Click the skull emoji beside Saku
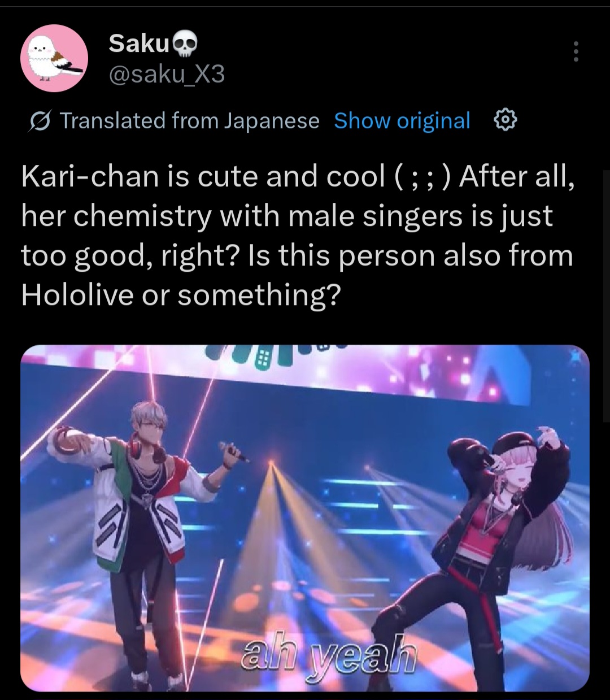The width and height of the screenshot is (610, 700). click(184, 44)
